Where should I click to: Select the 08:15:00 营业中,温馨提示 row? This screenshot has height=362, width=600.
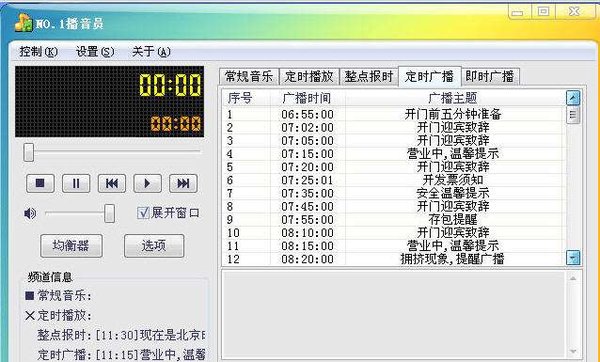393,246
